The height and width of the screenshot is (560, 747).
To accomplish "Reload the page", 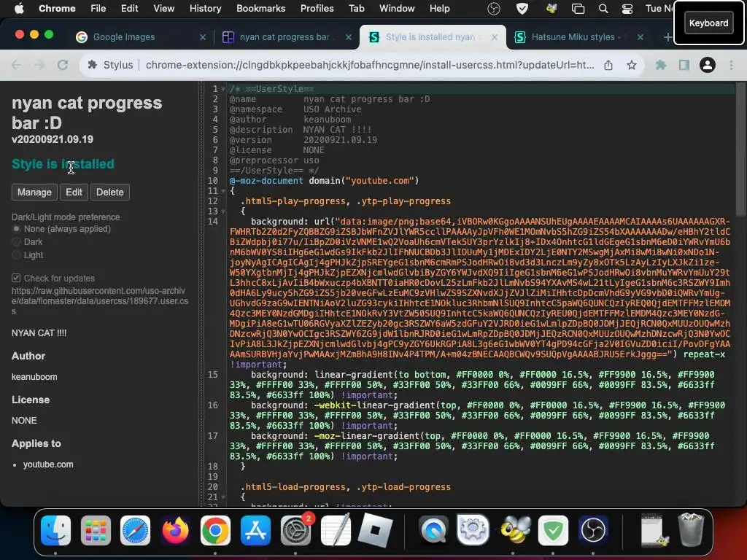I will tap(63, 65).
